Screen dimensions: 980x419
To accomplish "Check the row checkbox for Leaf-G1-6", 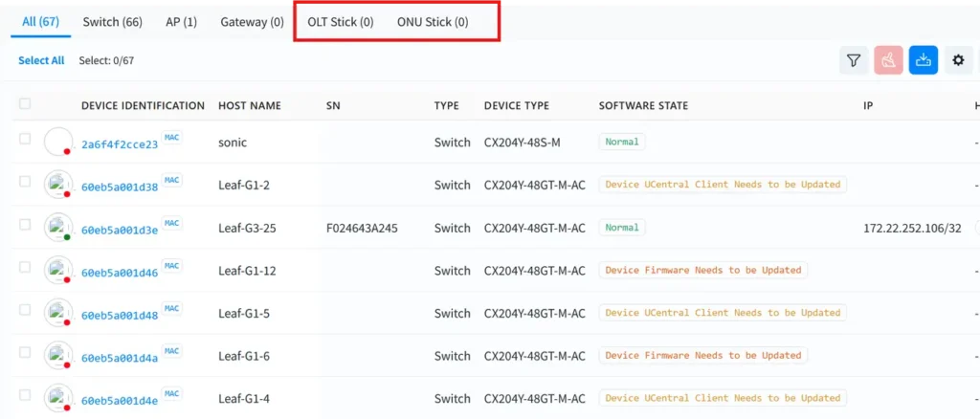I will 25,352.
